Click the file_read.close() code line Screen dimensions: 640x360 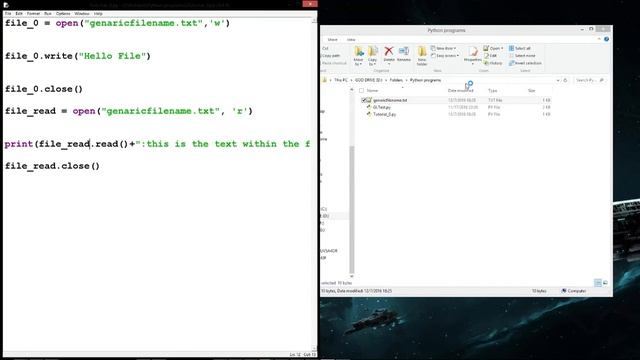pos(52,166)
